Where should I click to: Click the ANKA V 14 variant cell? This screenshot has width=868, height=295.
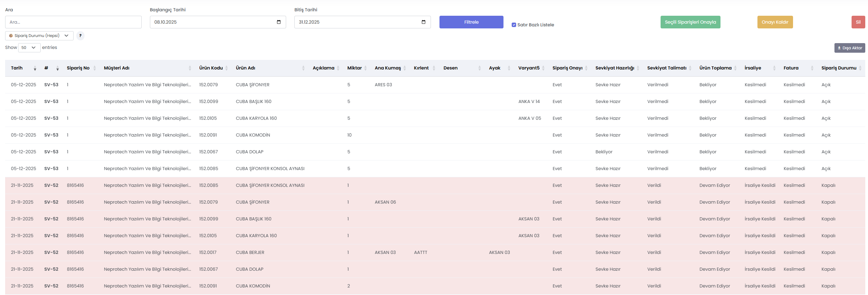(x=529, y=102)
